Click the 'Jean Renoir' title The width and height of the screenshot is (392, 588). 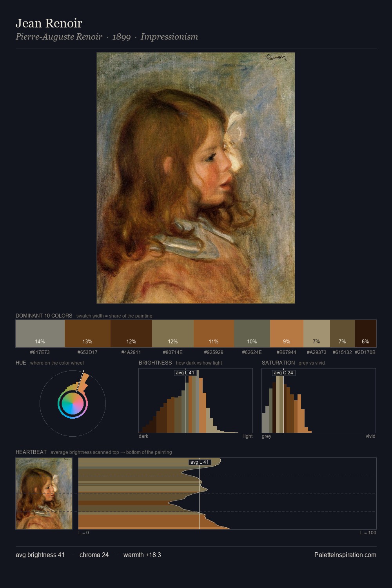click(x=49, y=23)
